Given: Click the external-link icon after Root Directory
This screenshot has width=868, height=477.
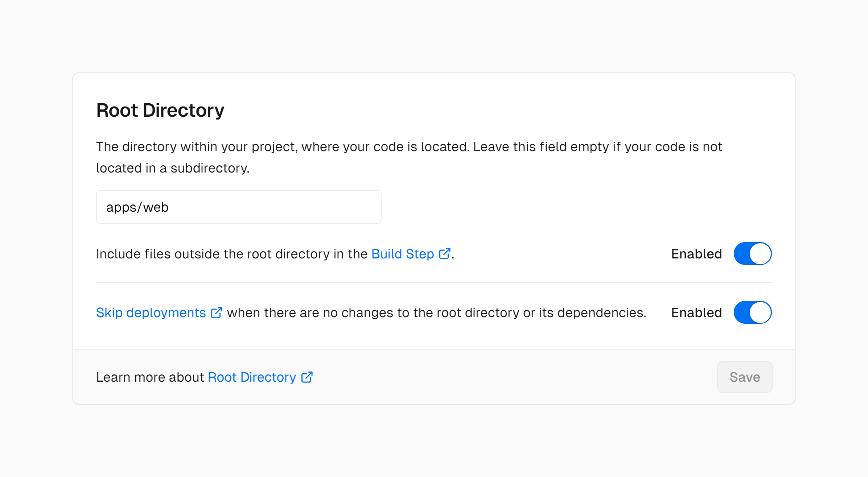Looking at the screenshot, I should [x=307, y=377].
